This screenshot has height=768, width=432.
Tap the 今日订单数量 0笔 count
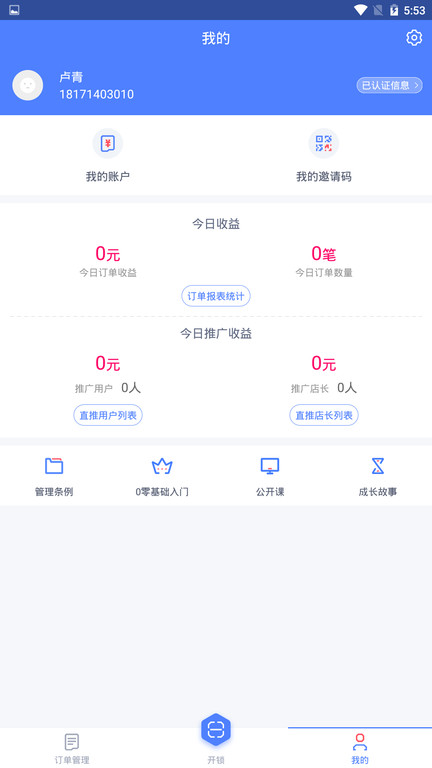click(324, 254)
